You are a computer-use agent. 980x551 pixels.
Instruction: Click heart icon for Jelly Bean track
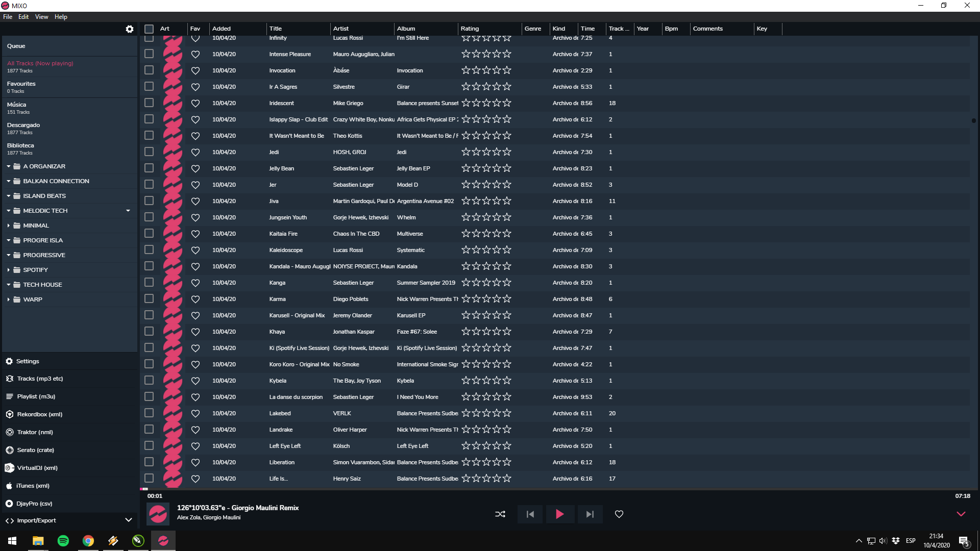pos(195,168)
